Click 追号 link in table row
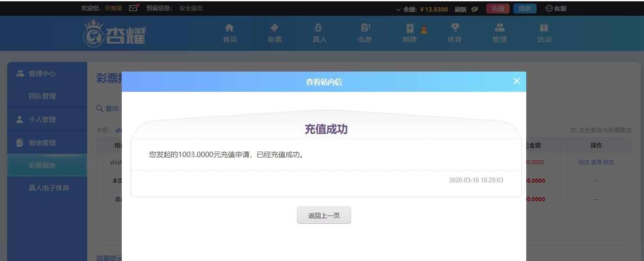644x261 pixels. (596, 162)
